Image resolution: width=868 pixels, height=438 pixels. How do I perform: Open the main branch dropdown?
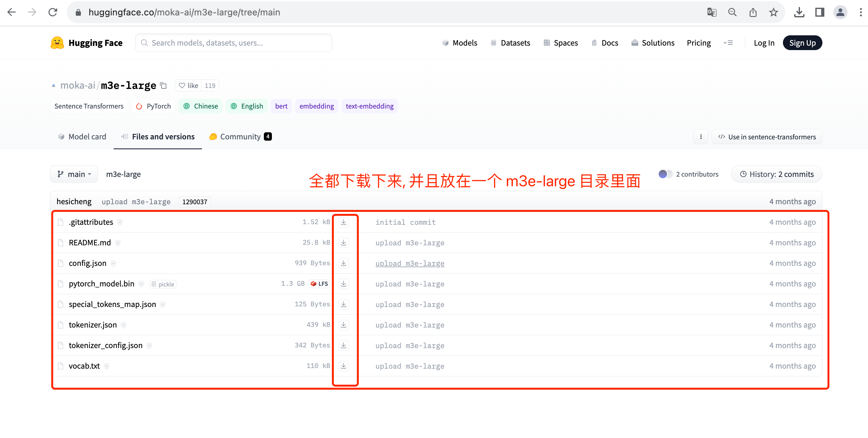pos(74,174)
